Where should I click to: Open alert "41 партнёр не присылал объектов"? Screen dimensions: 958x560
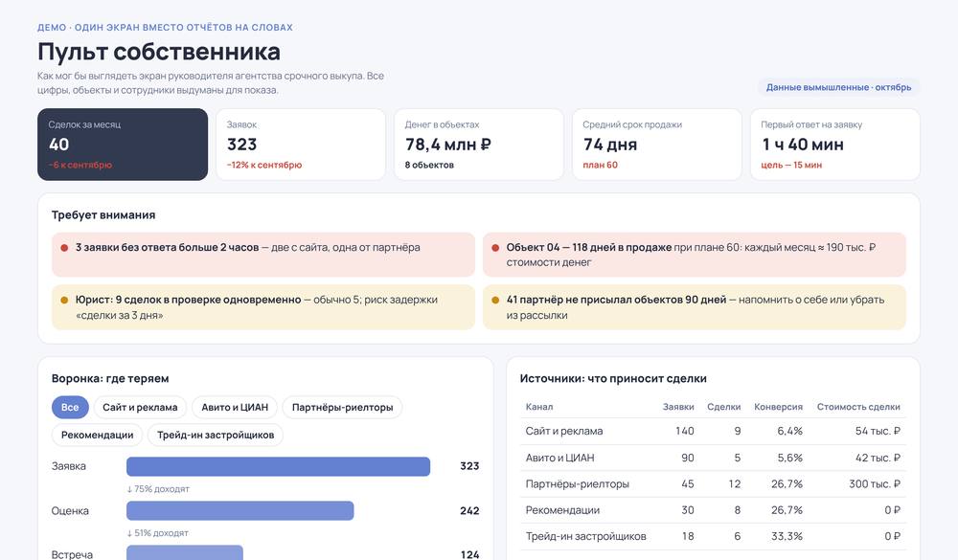(694, 307)
